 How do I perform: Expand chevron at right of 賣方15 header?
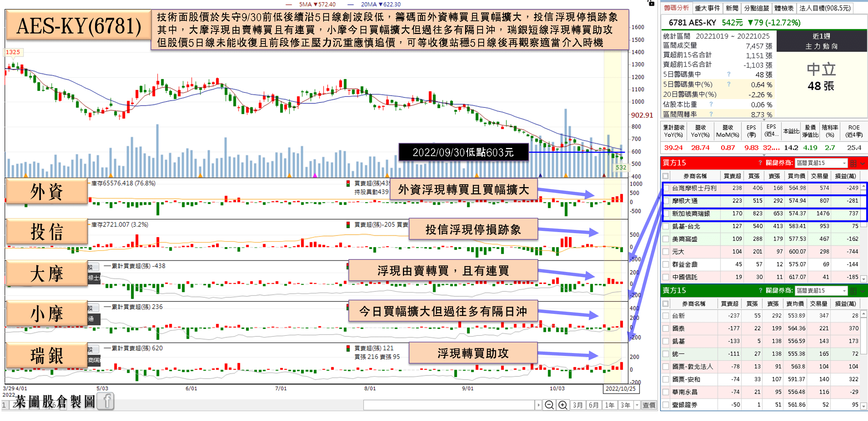pyautogui.click(x=863, y=291)
